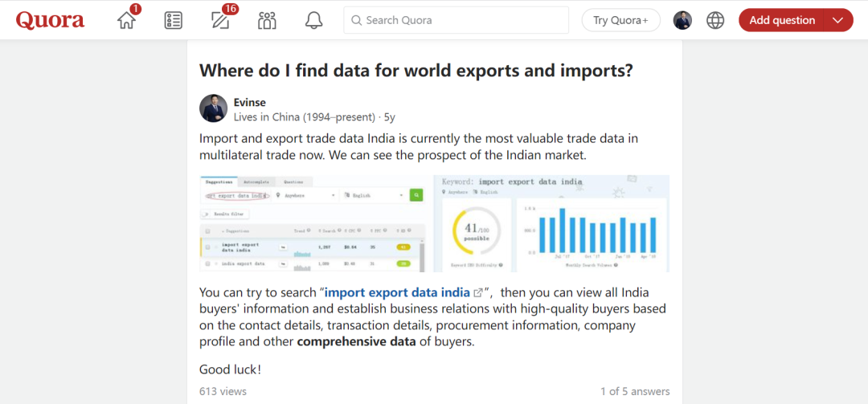This screenshot has height=404, width=868.
Task: Open the import export data india link
Action: pyautogui.click(x=397, y=292)
